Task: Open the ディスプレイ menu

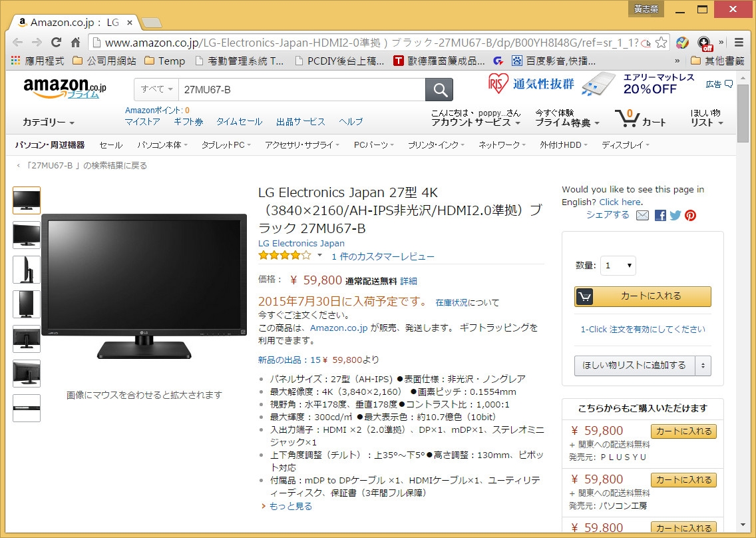Action: [x=626, y=145]
